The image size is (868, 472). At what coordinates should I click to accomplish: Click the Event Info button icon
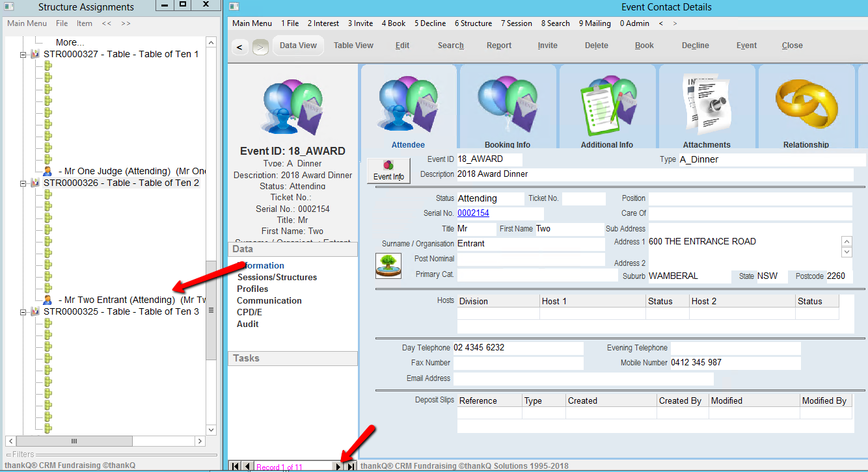(x=388, y=170)
